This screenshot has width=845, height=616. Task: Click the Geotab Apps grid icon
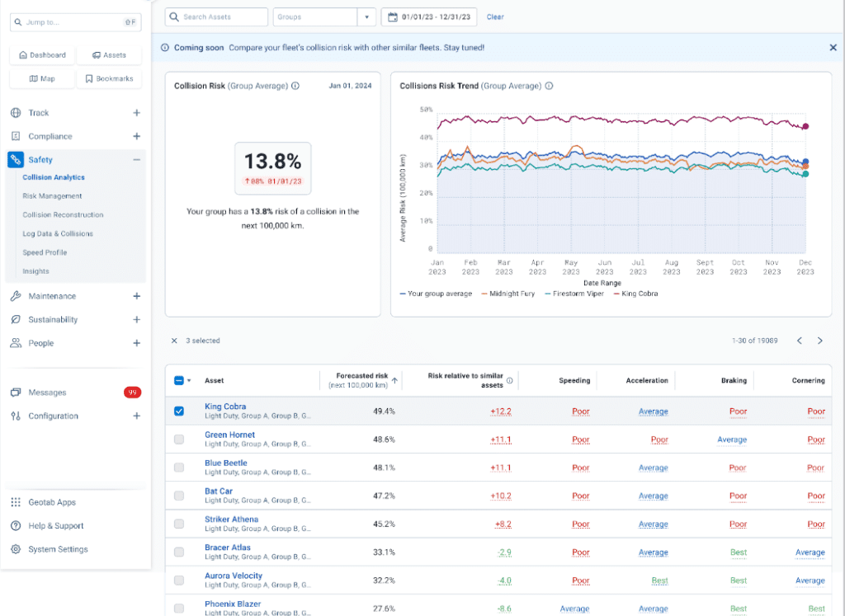click(16, 502)
